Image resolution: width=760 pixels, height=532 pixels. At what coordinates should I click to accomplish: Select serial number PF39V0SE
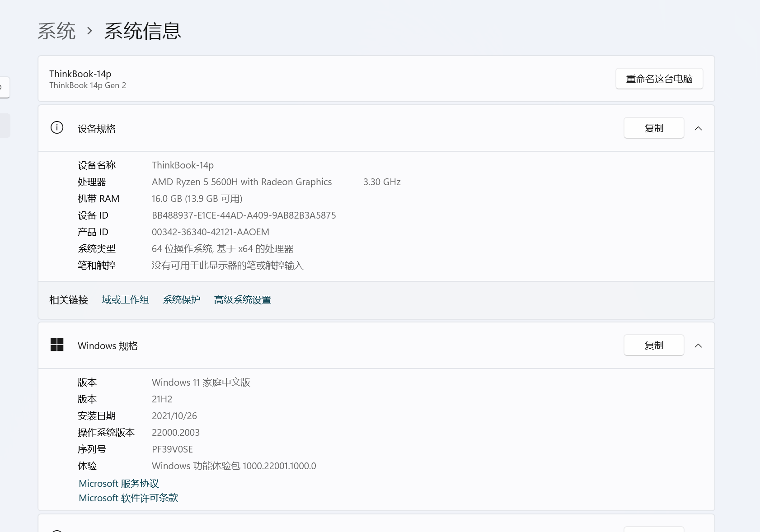[172, 449]
